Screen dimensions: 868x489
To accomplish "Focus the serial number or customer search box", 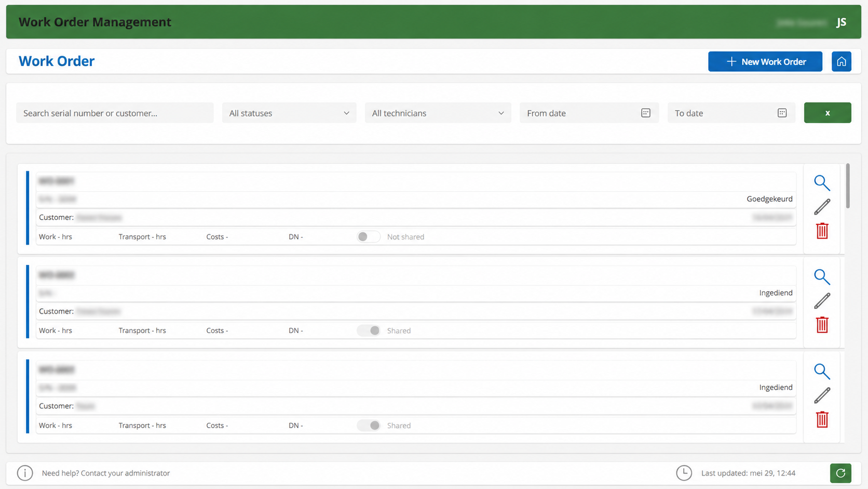I will coord(115,113).
